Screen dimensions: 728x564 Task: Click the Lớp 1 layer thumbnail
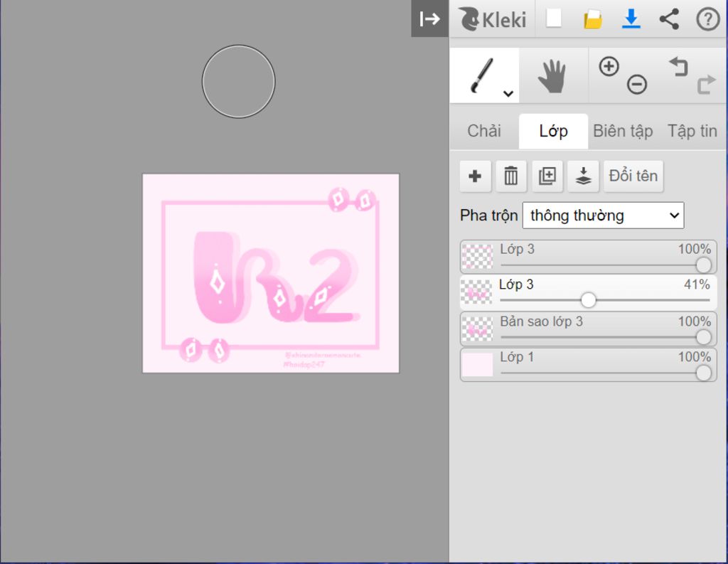click(477, 365)
